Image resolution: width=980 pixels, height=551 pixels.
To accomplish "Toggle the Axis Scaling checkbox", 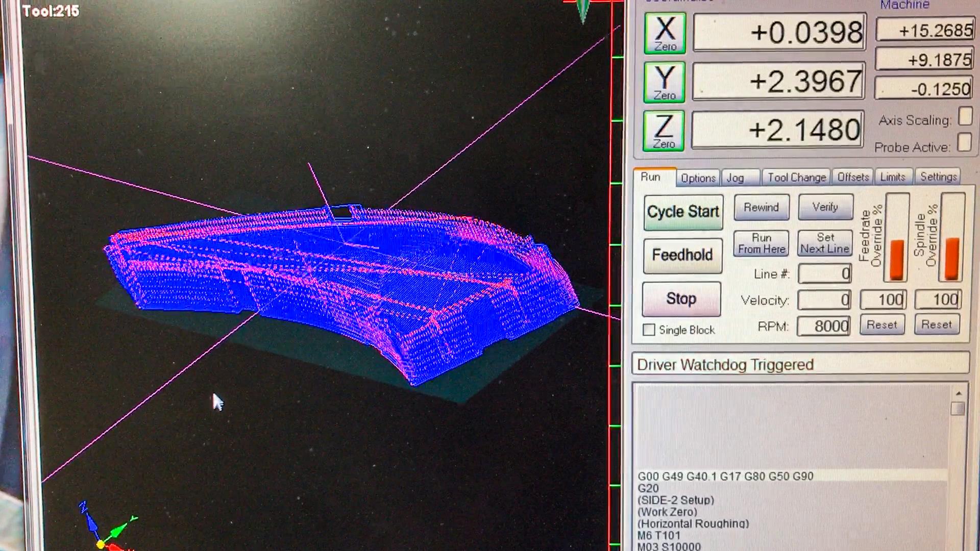I will [965, 117].
